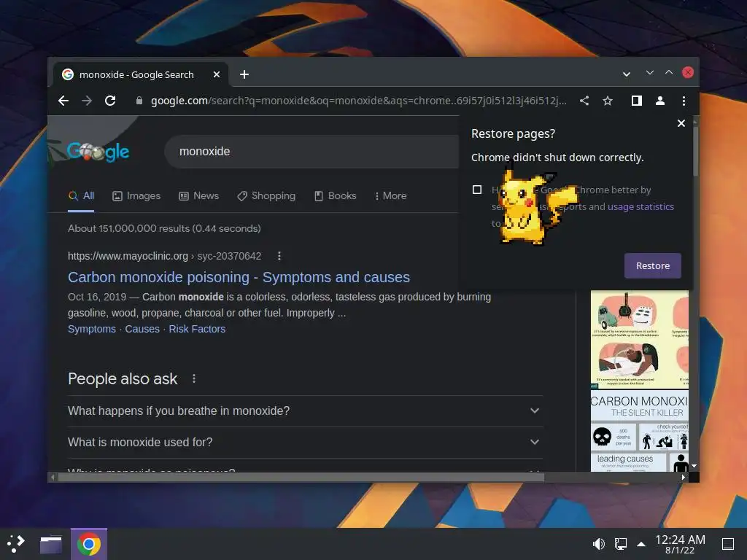The height and width of the screenshot is (560, 747).
Task: Open the network tray icon
Action: 620,544
